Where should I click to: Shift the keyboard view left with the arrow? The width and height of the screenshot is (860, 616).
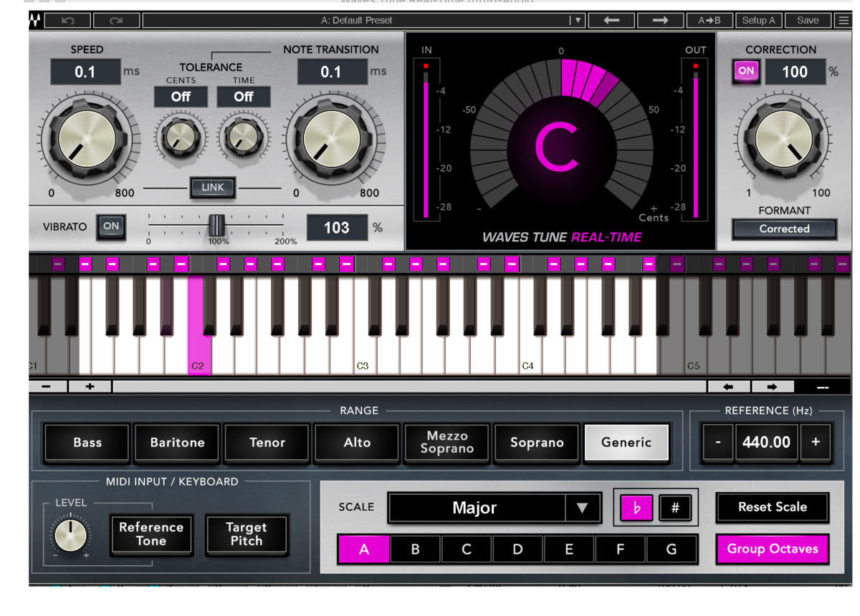point(728,387)
